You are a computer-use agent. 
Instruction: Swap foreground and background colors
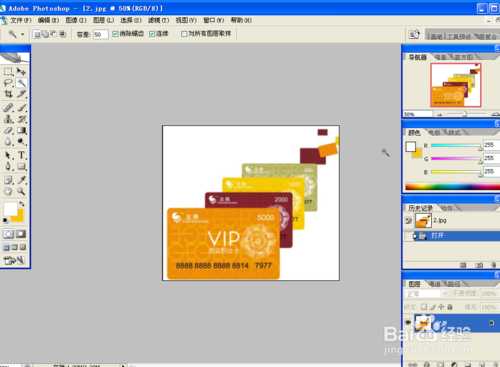[x=22, y=203]
